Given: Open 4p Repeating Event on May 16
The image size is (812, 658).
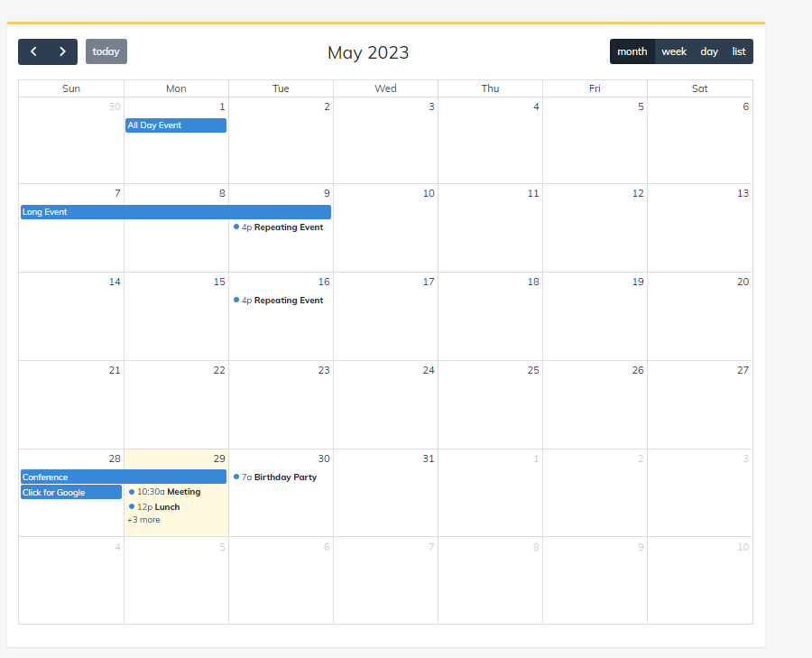Looking at the screenshot, I should [x=281, y=300].
